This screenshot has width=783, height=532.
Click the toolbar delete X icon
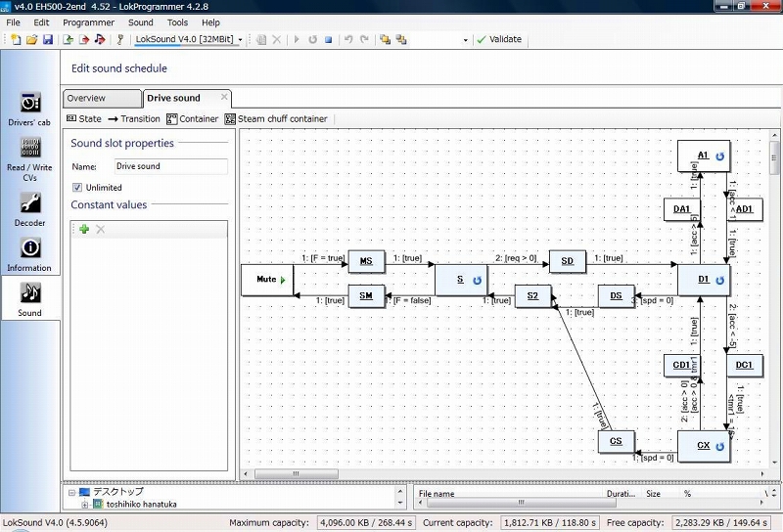click(x=277, y=39)
